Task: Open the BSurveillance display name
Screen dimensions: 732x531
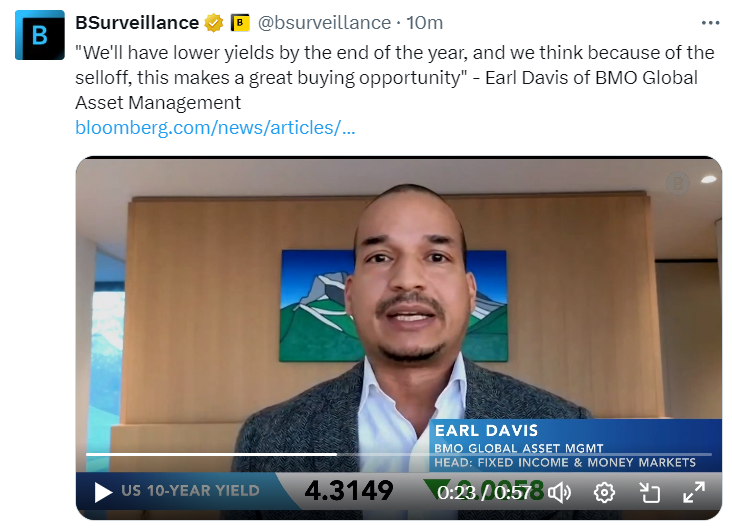Action: click(137, 22)
